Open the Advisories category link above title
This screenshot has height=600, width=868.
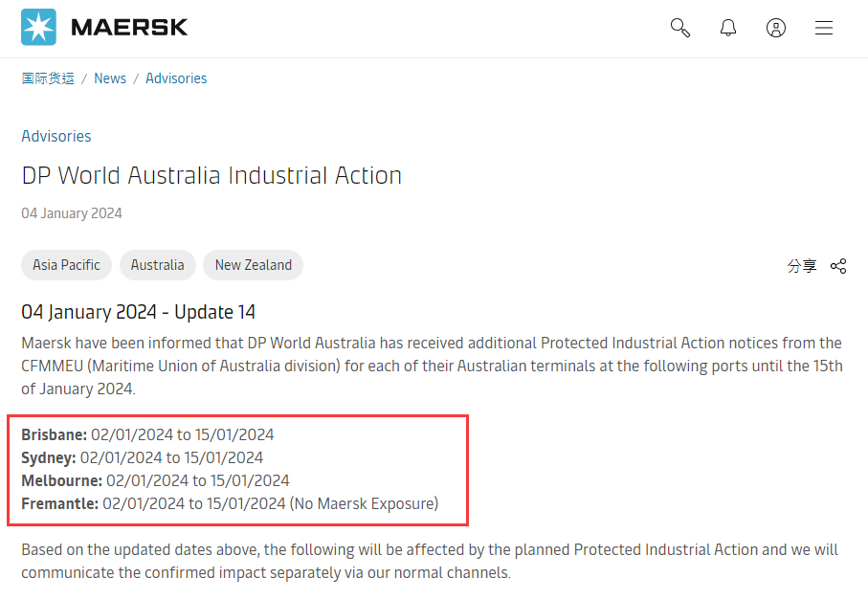56,136
